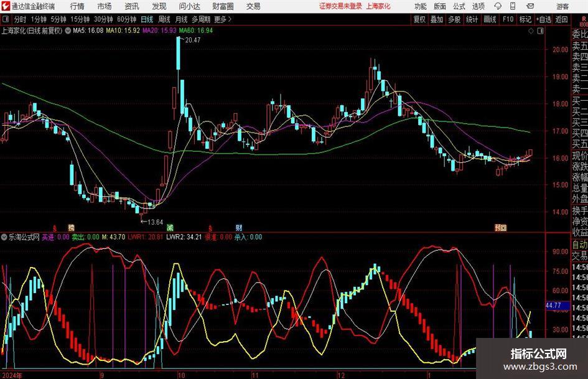Click the 榜 event marker below the chart

click(72, 227)
